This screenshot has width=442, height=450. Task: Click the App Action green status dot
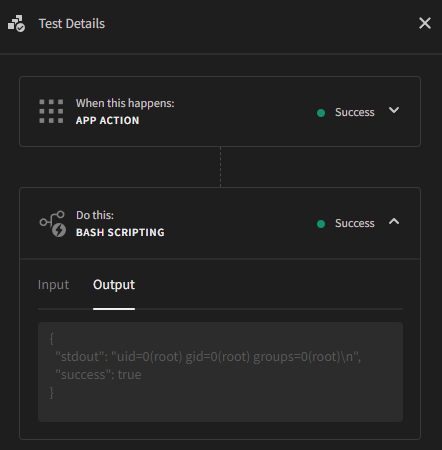(321, 113)
